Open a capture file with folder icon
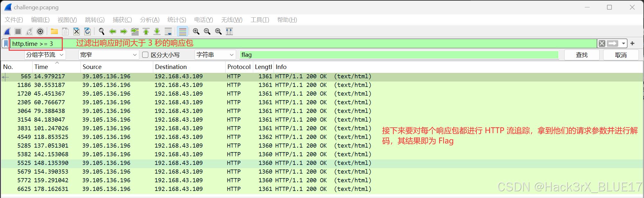This screenshot has height=198, width=644. click(x=54, y=31)
